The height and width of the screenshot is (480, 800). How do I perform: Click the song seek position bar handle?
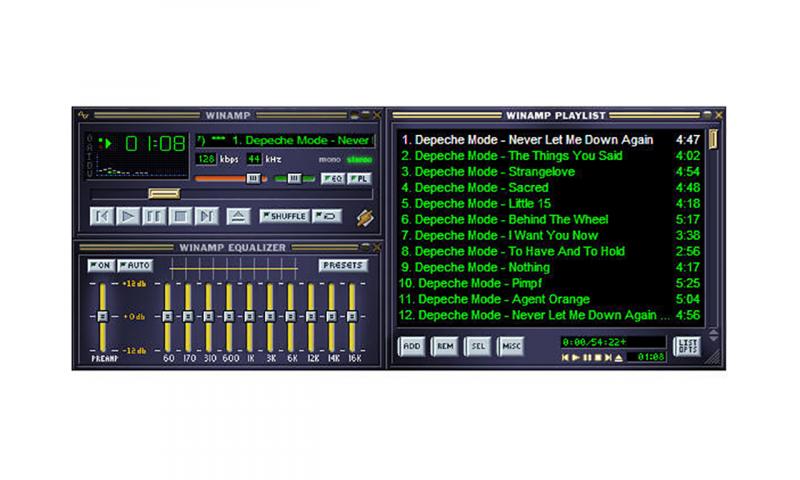(164, 193)
